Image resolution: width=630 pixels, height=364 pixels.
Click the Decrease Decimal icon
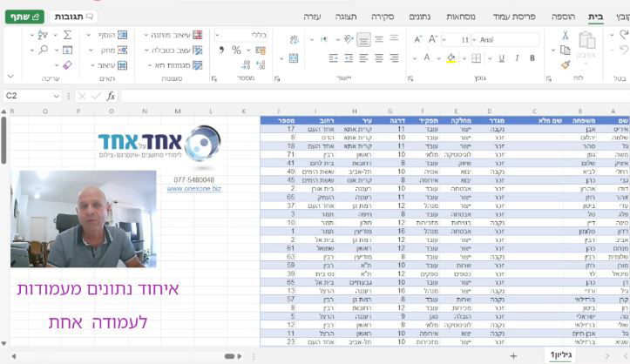point(246,64)
